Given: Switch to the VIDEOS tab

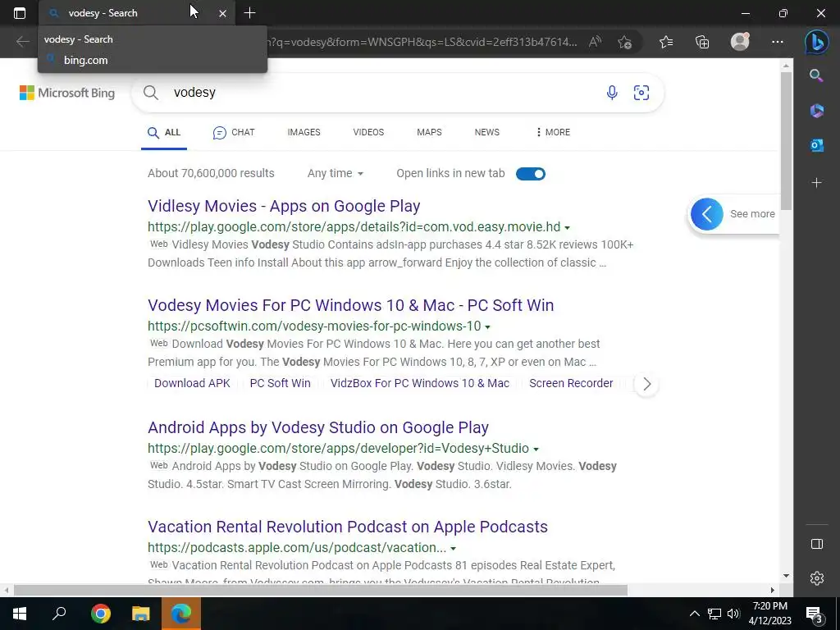Looking at the screenshot, I should tap(368, 132).
